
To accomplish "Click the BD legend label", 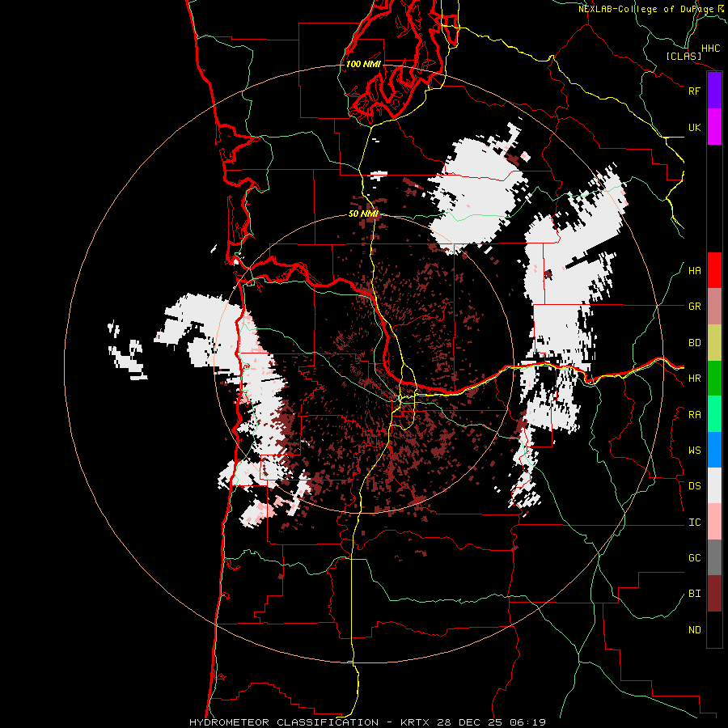I will pyautogui.click(x=694, y=343).
